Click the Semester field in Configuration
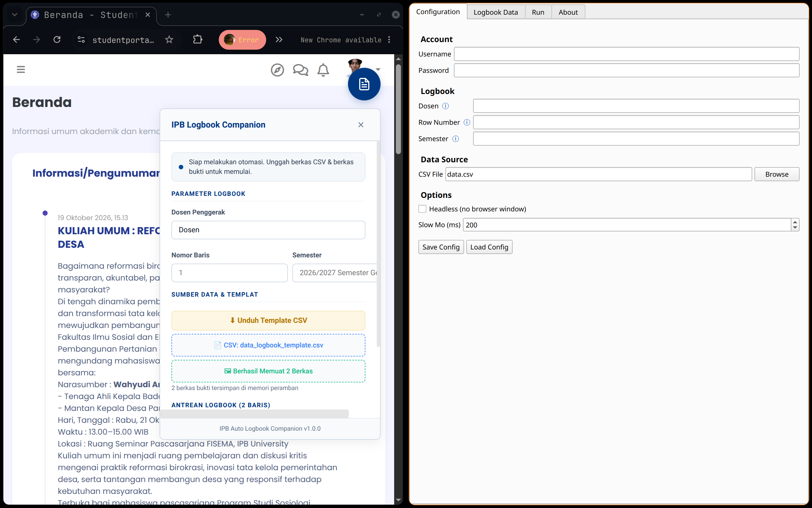The height and width of the screenshot is (508, 812). 636,139
